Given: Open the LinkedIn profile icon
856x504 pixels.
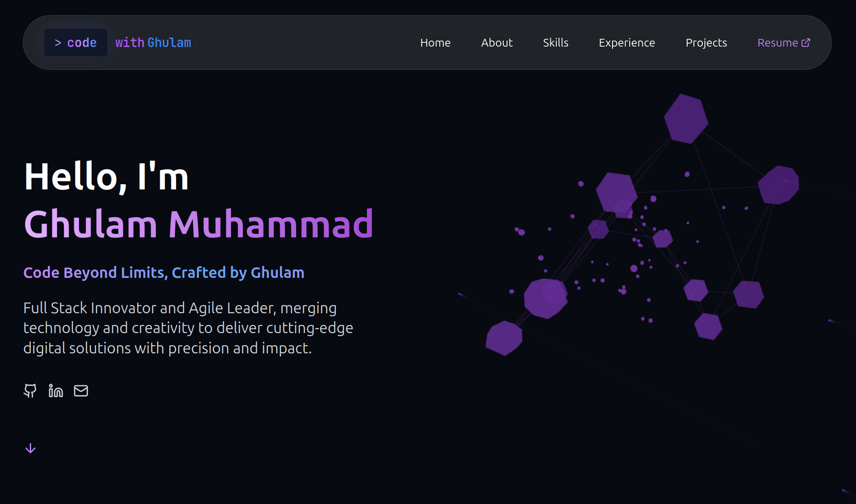Looking at the screenshot, I should (x=56, y=391).
